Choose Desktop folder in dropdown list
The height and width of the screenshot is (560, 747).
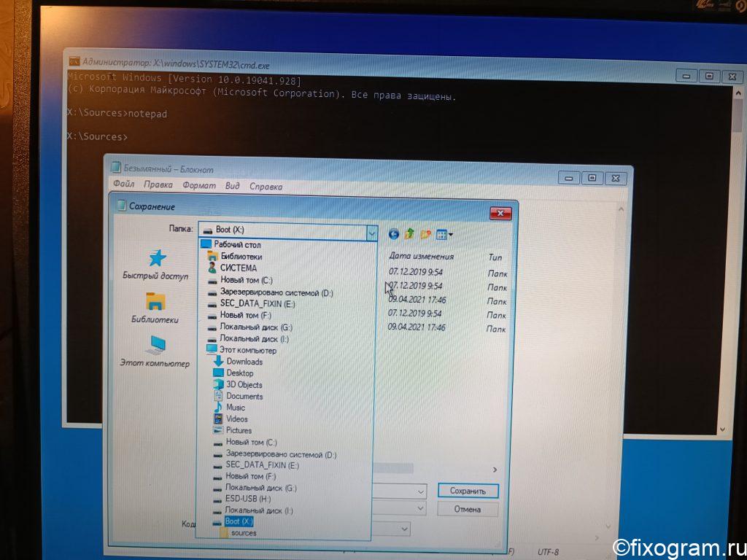pyautogui.click(x=233, y=373)
